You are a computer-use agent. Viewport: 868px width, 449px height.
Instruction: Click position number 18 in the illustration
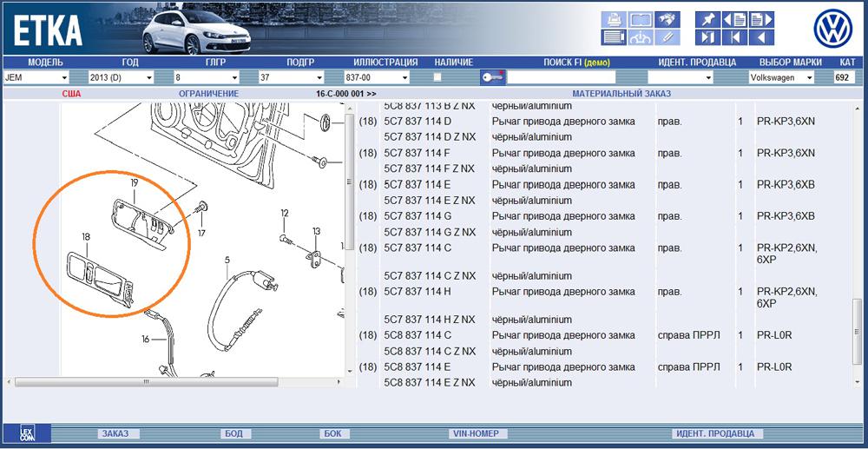(86, 236)
